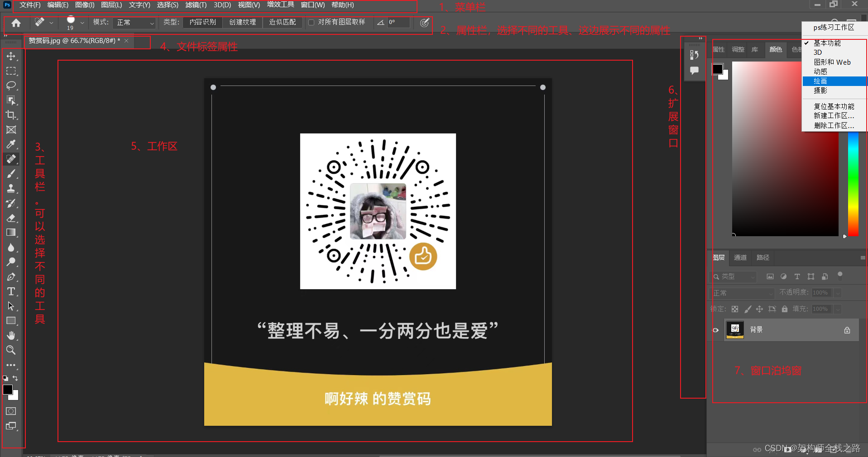Toggle pixel layer filter icon

(770, 276)
